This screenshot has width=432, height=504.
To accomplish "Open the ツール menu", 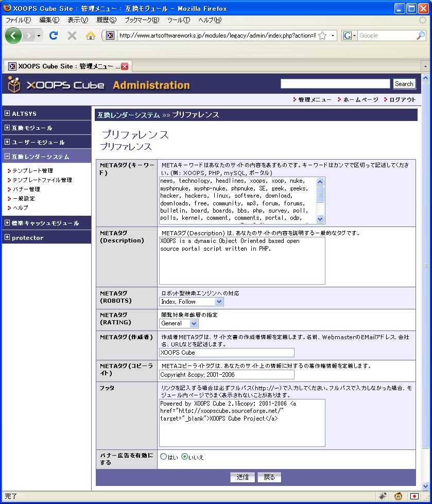I will [179, 20].
